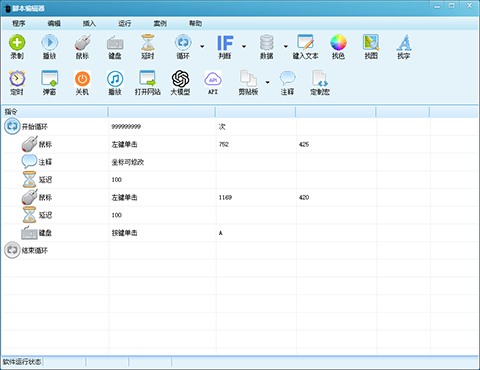The width and height of the screenshot is (480, 370).
Task: Open the 插入 menu
Action: pyautogui.click(x=89, y=23)
